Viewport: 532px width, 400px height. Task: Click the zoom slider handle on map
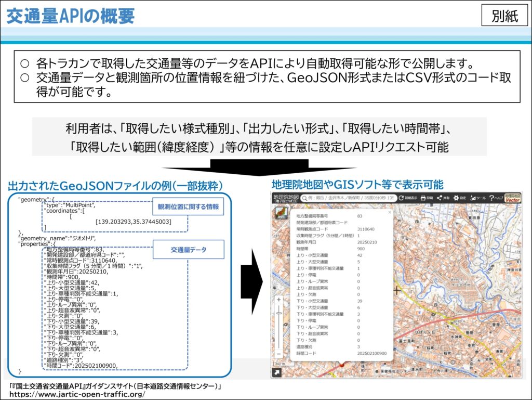point(279,313)
